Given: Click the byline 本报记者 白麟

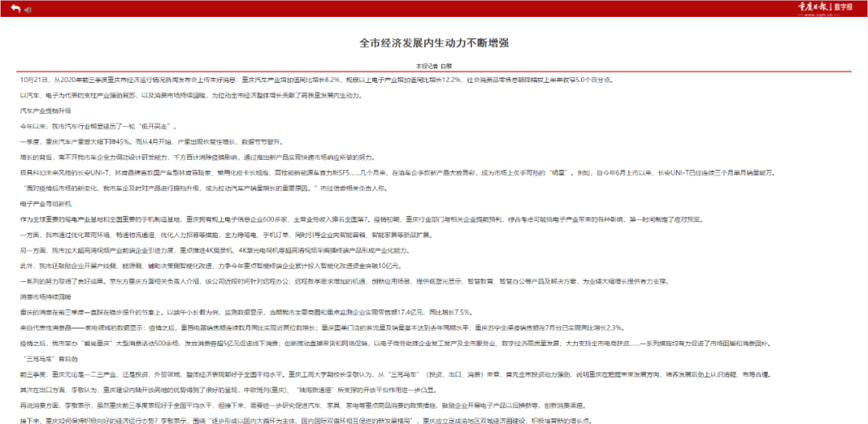Looking at the screenshot, I should click(x=433, y=66).
